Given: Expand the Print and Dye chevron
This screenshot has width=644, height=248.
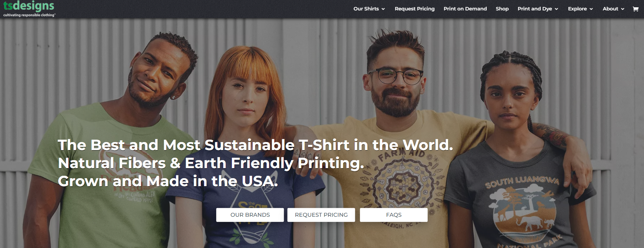Looking at the screenshot, I should point(557,9).
